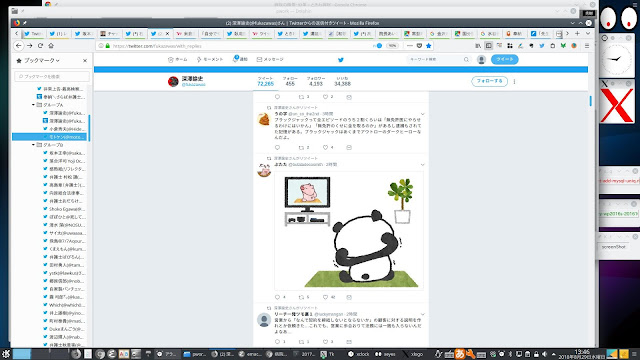This screenshot has width=640, height=360.
Task: Click the page zoom 90% indicator
Action: coord(392,46)
